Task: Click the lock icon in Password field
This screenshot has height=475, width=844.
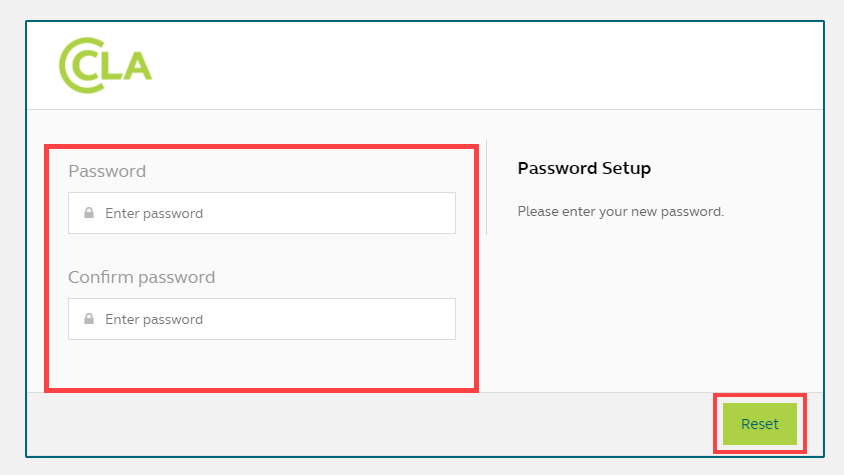Action: [x=89, y=213]
